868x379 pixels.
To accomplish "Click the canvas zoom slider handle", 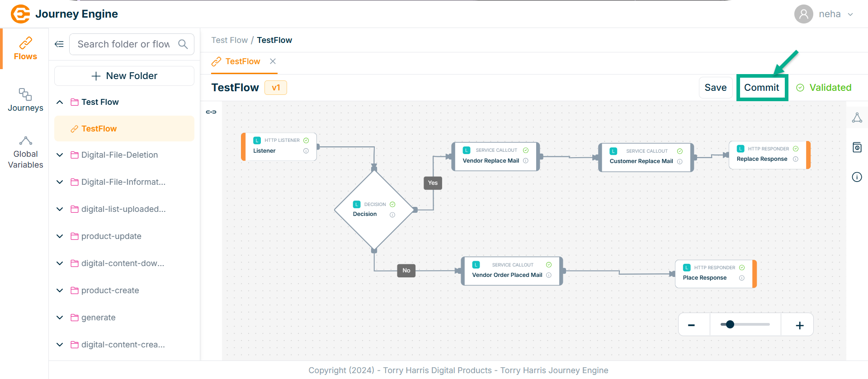I will [x=730, y=324].
